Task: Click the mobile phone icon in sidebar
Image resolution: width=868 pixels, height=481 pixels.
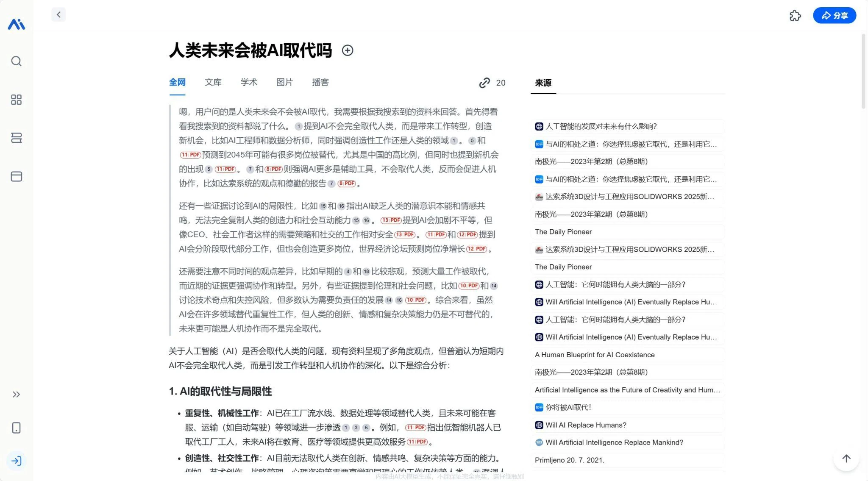Action: tap(16, 428)
